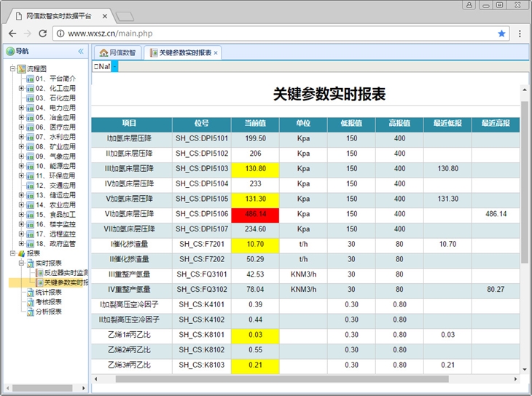Image resolution: width=532 pixels, height=396 pixels.
Task: Expand the 02、化工应用 node
Action: [21, 88]
